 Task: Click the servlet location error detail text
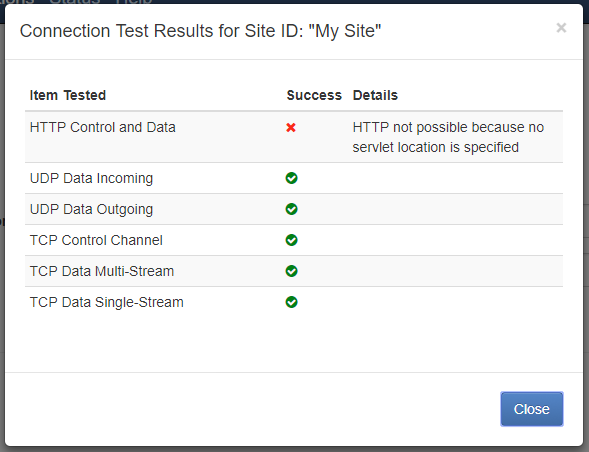point(448,137)
